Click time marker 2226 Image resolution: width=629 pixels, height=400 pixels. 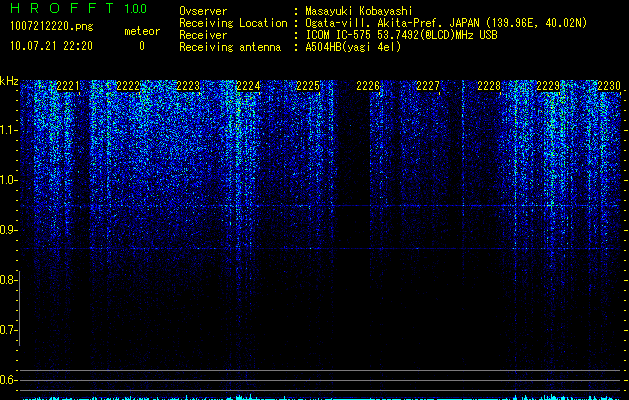coord(368,86)
